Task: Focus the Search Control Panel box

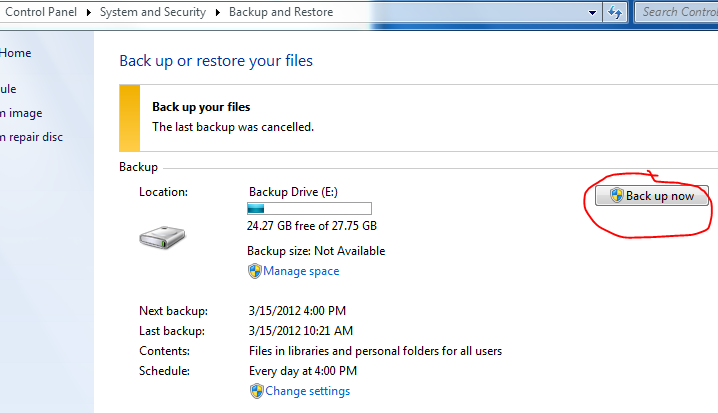Action: point(677,12)
